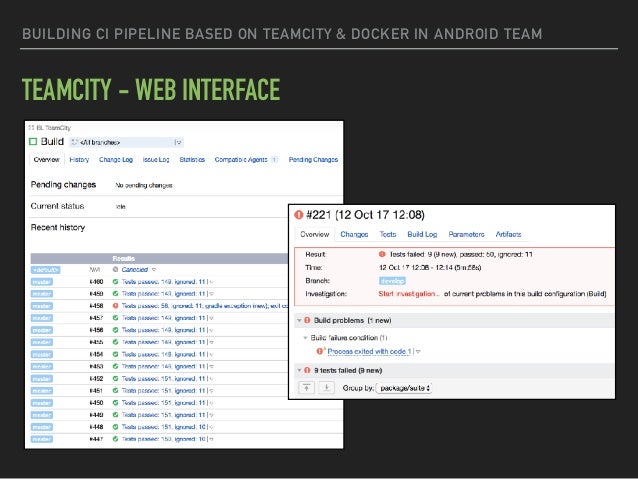Collapse the Build problems section
This screenshot has height=479, width=638.
tap(299, 321)
